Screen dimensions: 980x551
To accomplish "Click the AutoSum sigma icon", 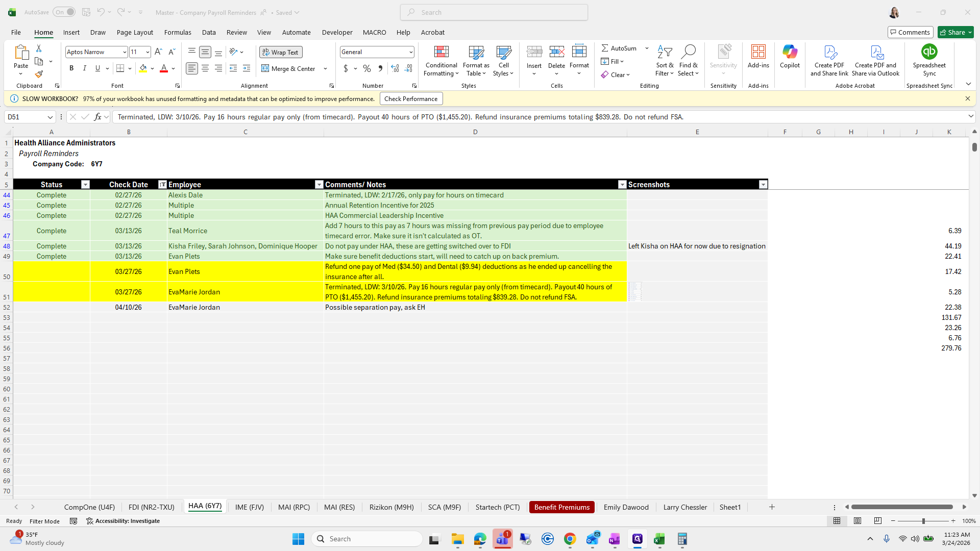I will [605, 48].
